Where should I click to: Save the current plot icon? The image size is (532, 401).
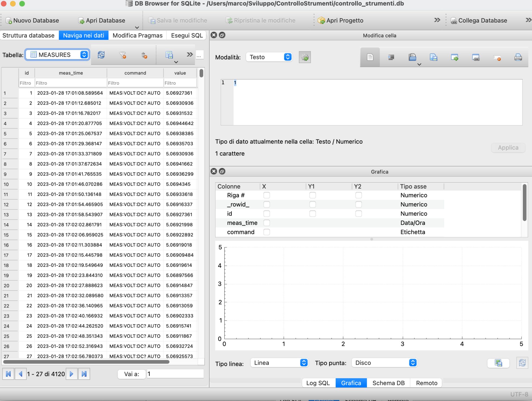[498, 363]
